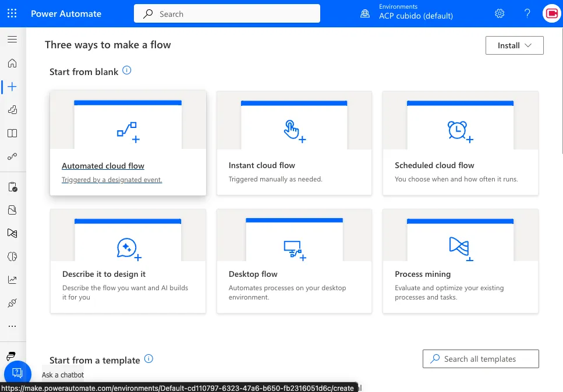The height and width of the screenshot is (392, 563).
Task: Expand the Install dropdown
Action: (x=514, y=45)
